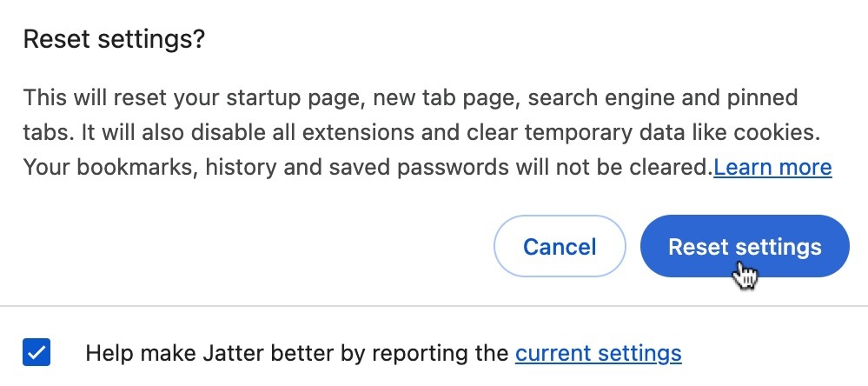Open the Learn more link

[x=772, y=167]
